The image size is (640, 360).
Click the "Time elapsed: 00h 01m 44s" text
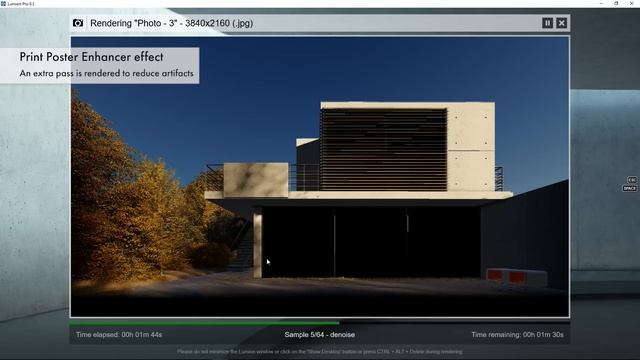[119, 335]
